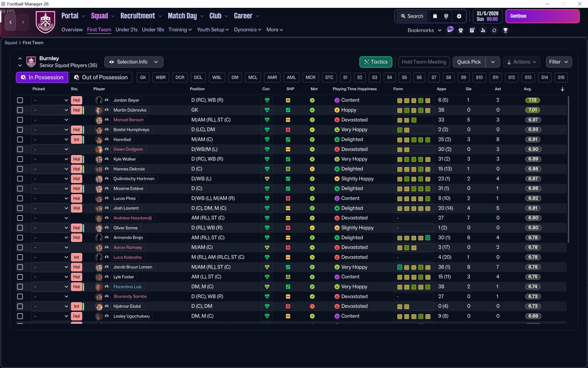Open the trophy icon in bookmarks bar

[505, 30]
